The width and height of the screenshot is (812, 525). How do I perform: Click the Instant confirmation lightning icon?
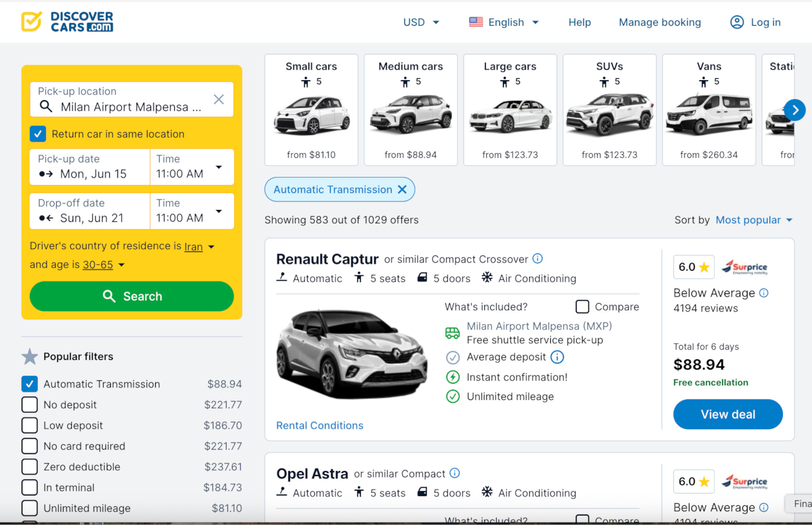coord(453,377)
